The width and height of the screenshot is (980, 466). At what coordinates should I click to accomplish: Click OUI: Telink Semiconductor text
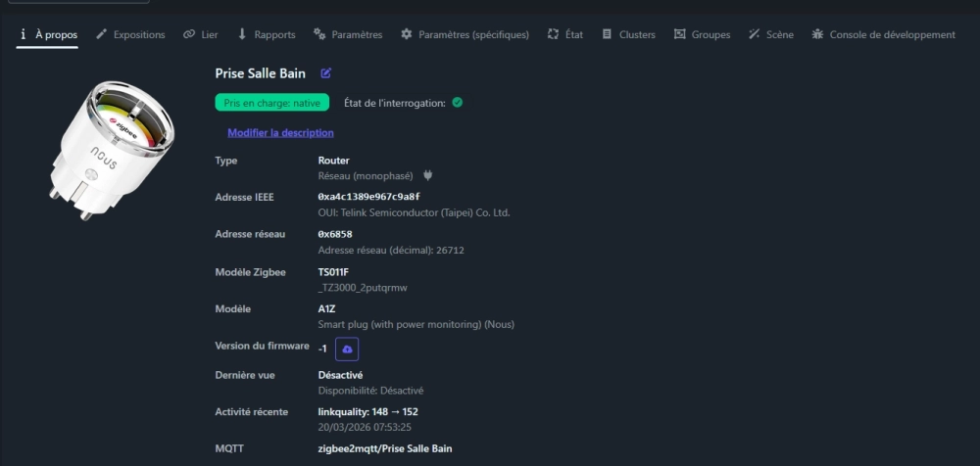pyautogui.click(x=414, y=213)
